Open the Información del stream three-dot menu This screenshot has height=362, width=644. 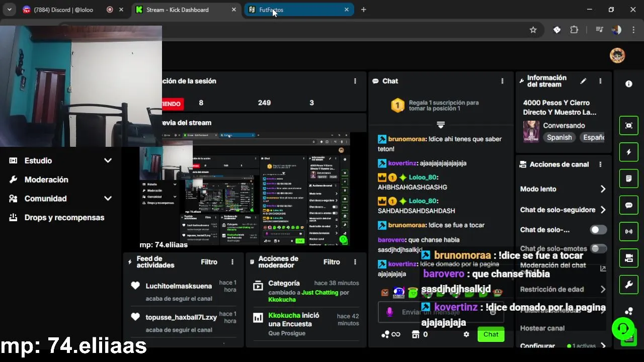click(600, 81)
